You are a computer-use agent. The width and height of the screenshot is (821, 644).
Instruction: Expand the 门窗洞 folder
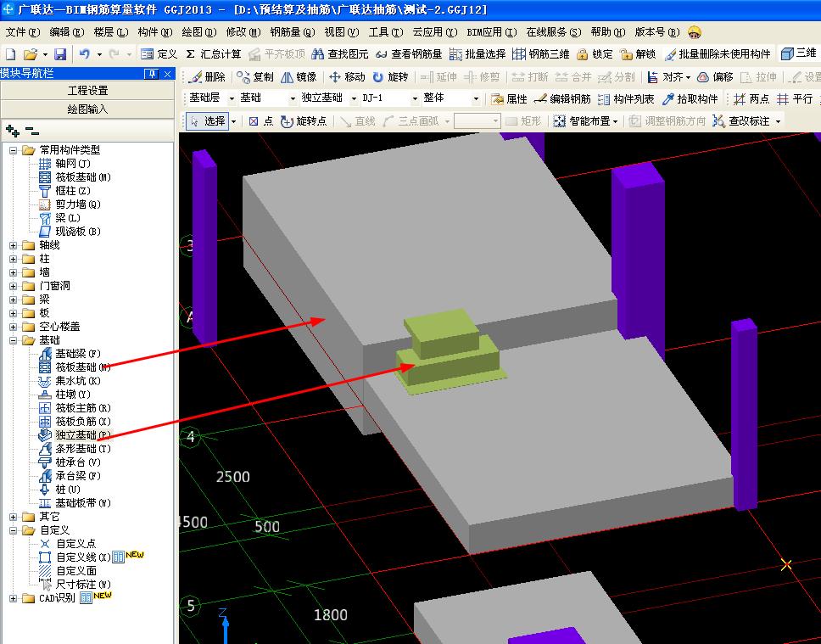click(13, 286)
